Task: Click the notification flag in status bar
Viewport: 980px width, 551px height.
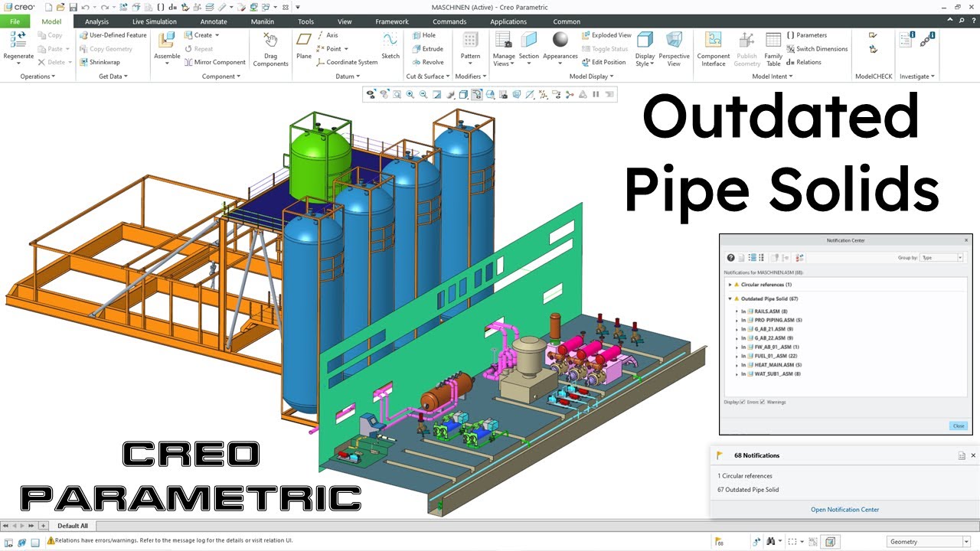Action: (x=720, y=542)
